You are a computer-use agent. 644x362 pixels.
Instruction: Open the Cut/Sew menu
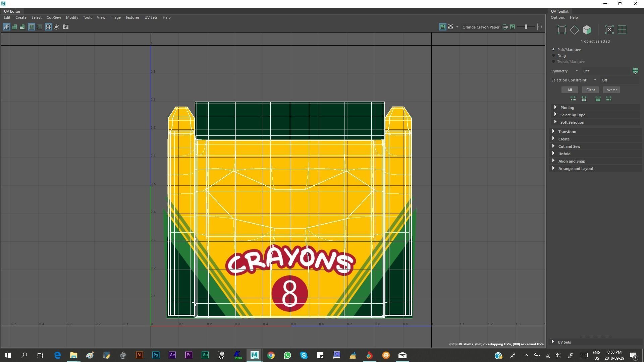tap(54, 17)
